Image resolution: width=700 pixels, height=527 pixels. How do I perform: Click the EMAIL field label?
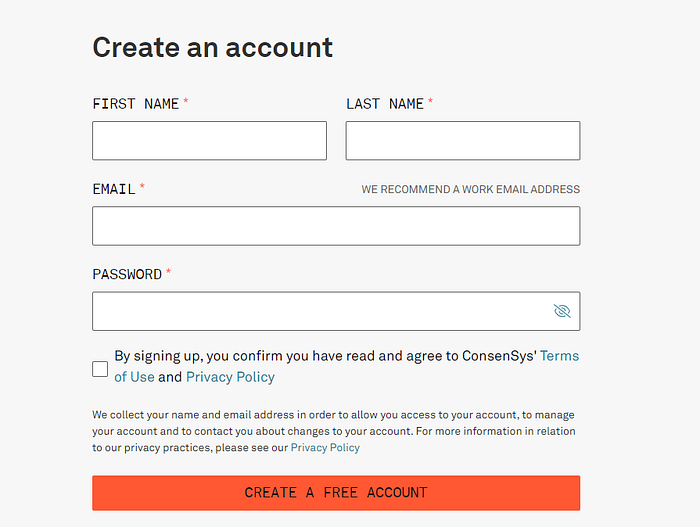click(x=113, y=189)
